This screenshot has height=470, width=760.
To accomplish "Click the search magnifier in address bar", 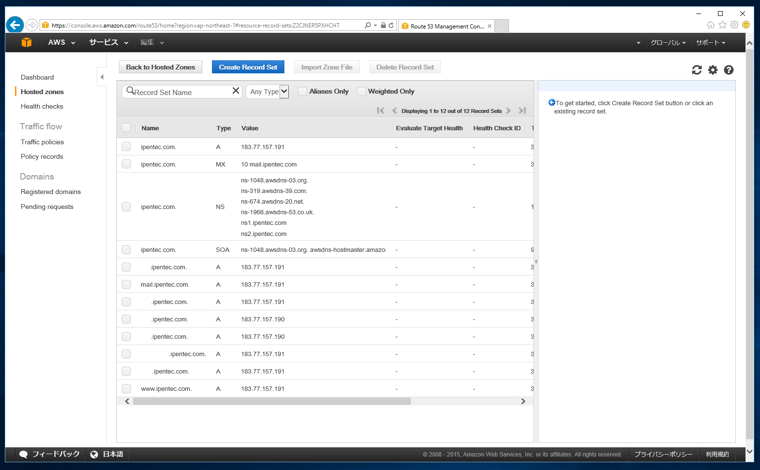I will pos(367,25).
